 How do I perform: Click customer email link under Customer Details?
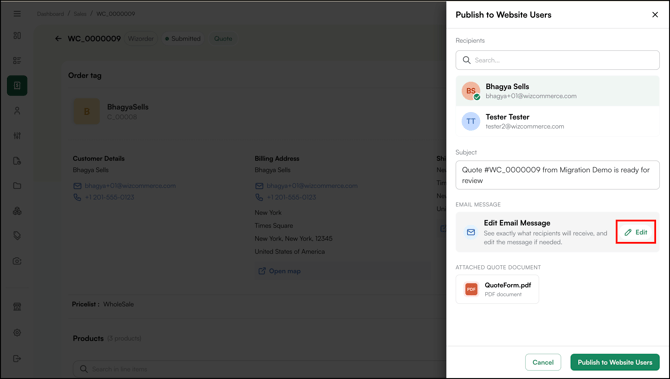click(130, 186)
